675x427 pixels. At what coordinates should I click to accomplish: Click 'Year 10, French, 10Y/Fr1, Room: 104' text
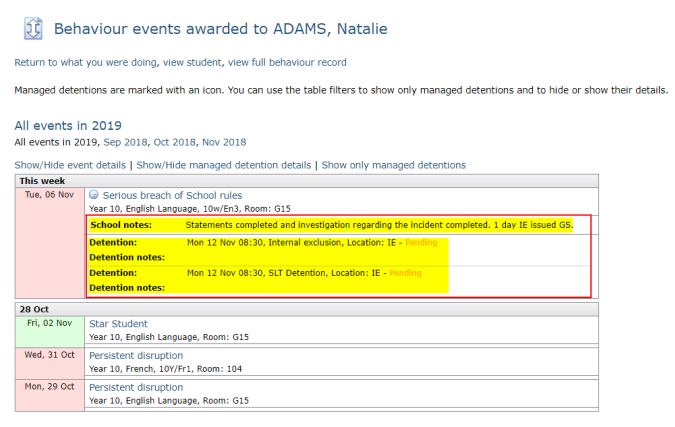pyautogui.click(x=165, y=369)
